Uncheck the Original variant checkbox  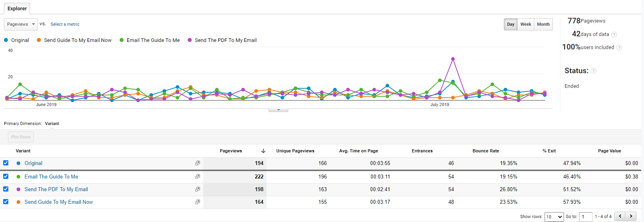pos(6,163)
